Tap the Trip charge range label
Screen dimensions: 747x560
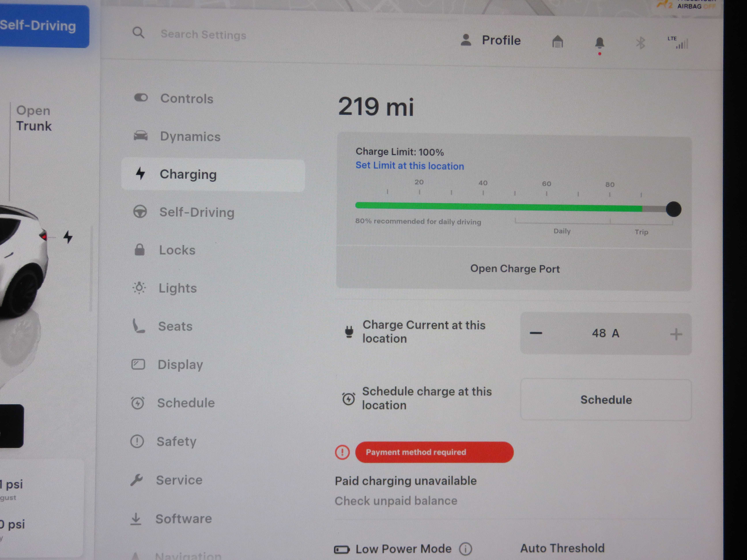pyautogui.click(x=641, y=232)
